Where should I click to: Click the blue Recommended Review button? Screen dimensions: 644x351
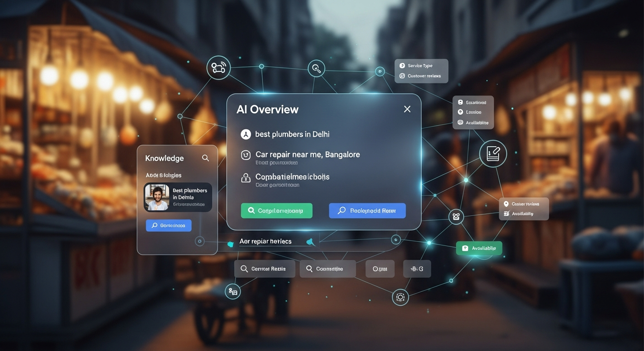coord(367,210)
